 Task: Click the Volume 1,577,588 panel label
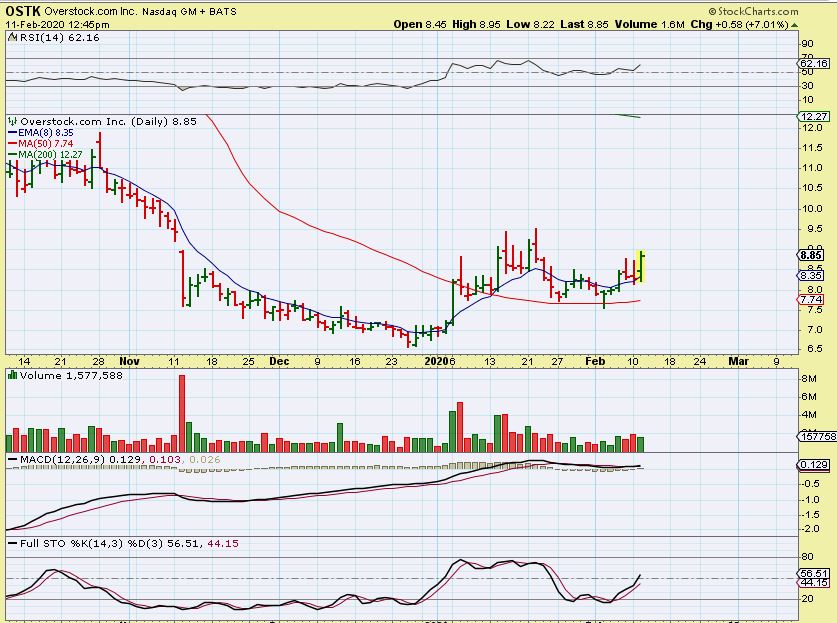[71, 375]
